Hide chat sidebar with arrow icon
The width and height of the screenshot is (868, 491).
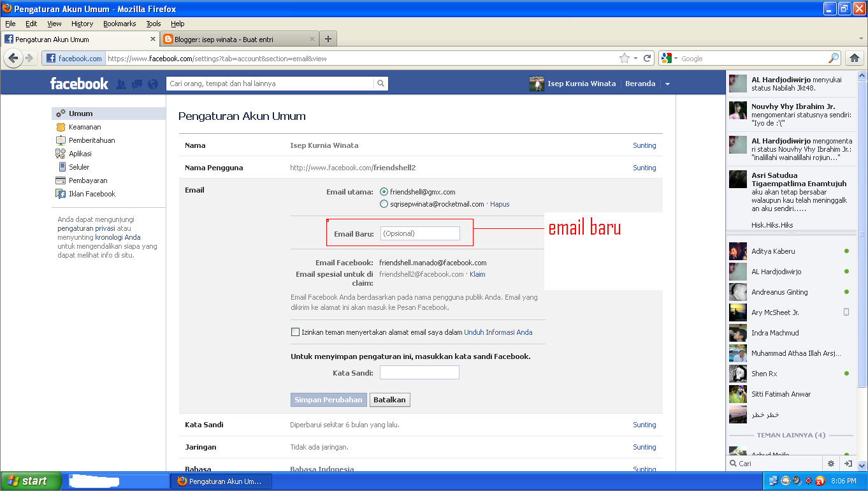[x=848, y=464]
